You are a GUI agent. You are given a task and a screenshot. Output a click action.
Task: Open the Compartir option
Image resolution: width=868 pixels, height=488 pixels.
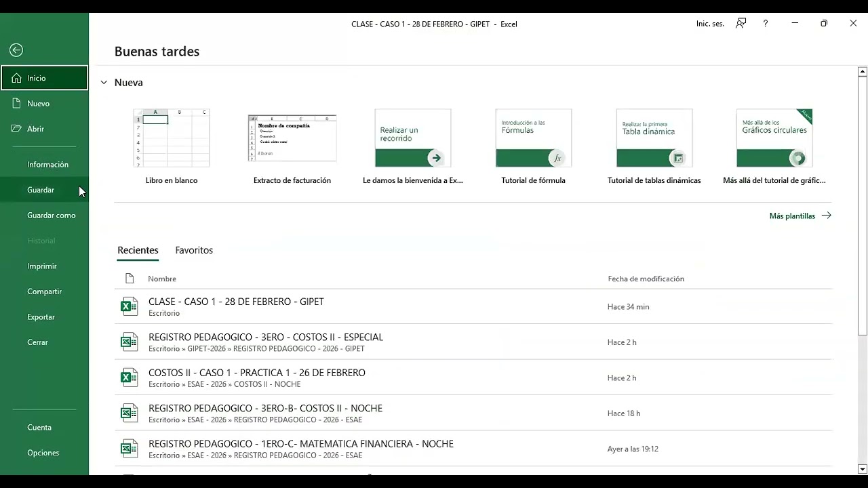(x=45, y=291)
